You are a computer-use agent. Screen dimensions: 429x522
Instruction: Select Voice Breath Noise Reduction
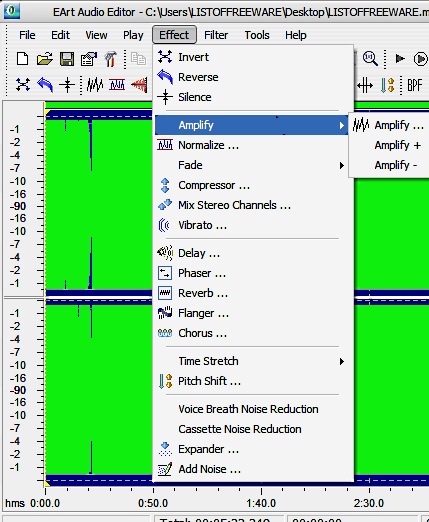coord(252,409)
